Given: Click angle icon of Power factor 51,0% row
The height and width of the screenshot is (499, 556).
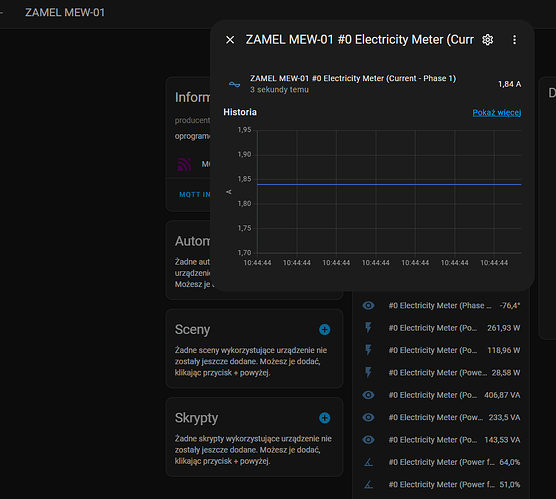Looking at the screenshot, I should click(368, 484).
